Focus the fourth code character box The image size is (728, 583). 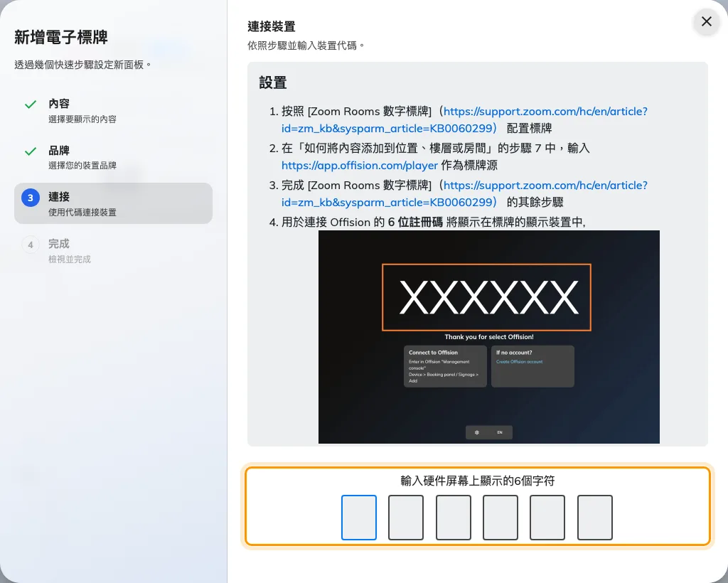(500, 518)
